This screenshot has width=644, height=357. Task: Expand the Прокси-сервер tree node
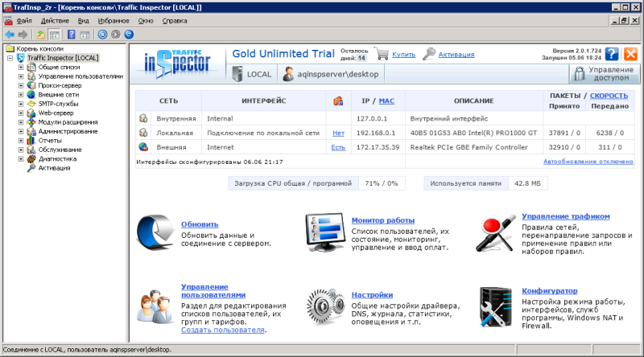21,86
